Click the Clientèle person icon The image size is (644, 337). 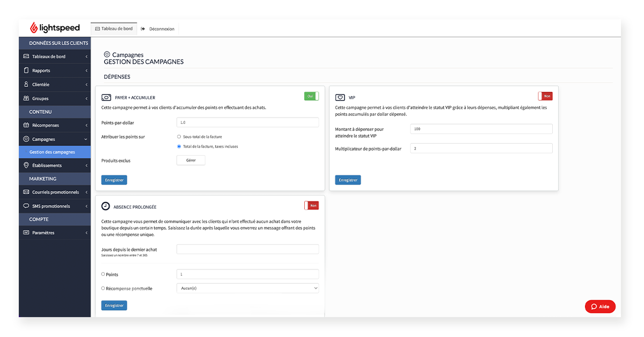pos(26,84)
